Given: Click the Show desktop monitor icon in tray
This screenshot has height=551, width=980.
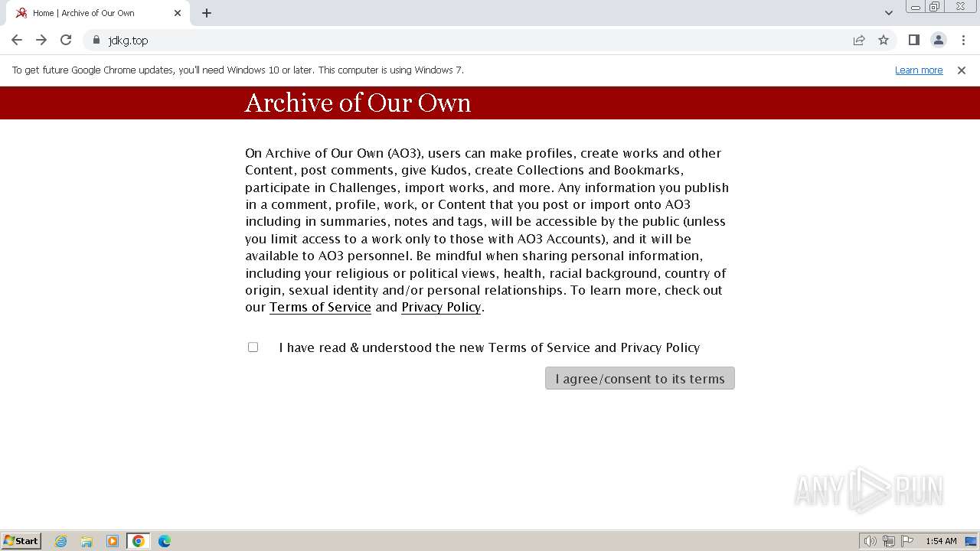Looking at the screenshot, I should (x=971, y=541).
